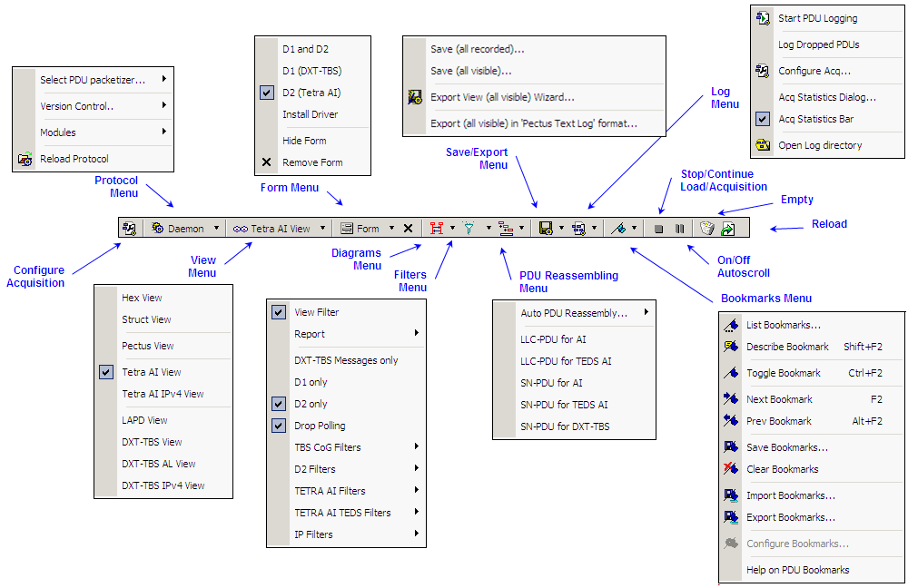908x588 pixels.
Task: Expand the Tetra AI View dropdown
Action: (x=280, y=229)
